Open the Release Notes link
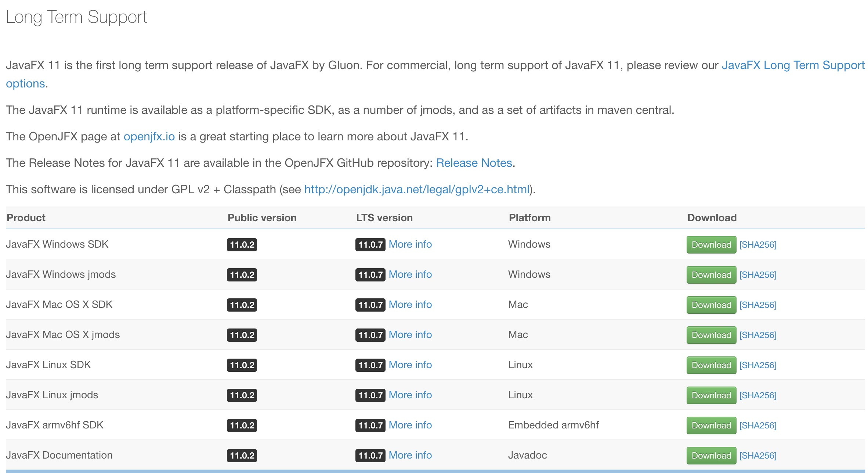The image size is (868, 474). pyautogui.click(x=474, y=163)
